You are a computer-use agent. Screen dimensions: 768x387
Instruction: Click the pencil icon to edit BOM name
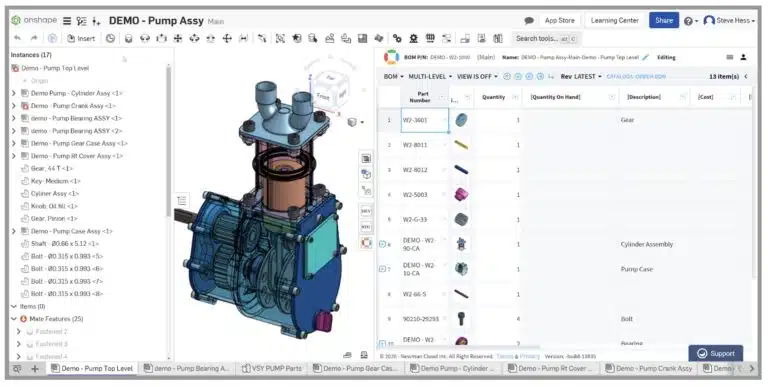tap(646, 57)
